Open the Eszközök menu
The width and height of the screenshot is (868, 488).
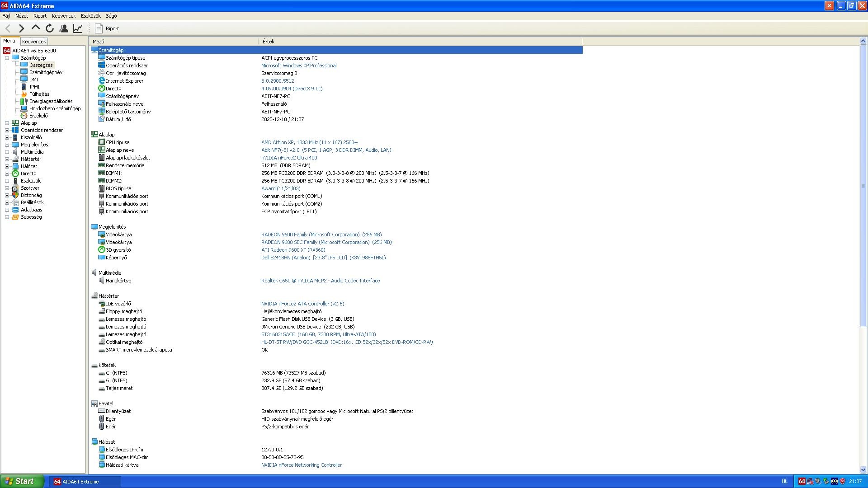click(90, 16)
